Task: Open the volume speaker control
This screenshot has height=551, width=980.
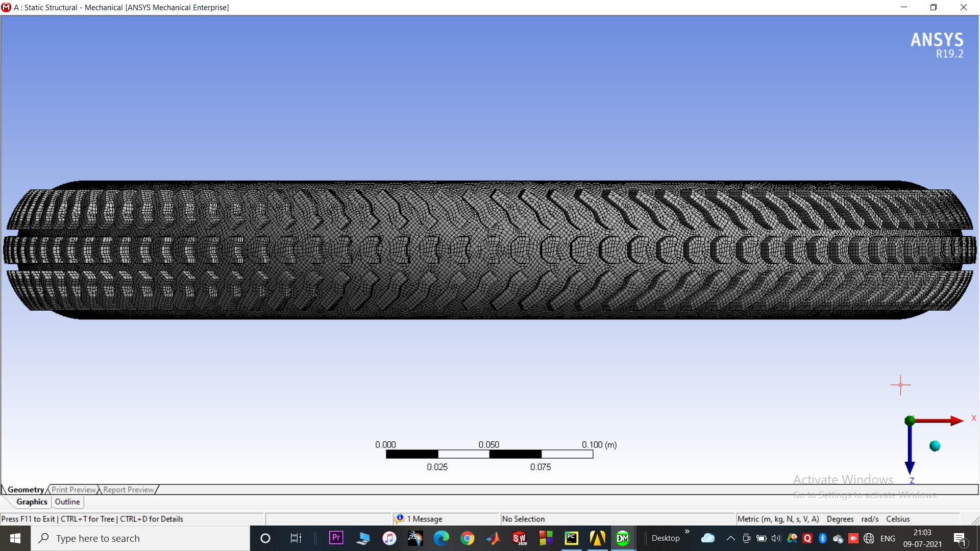Action: (776, 538)
